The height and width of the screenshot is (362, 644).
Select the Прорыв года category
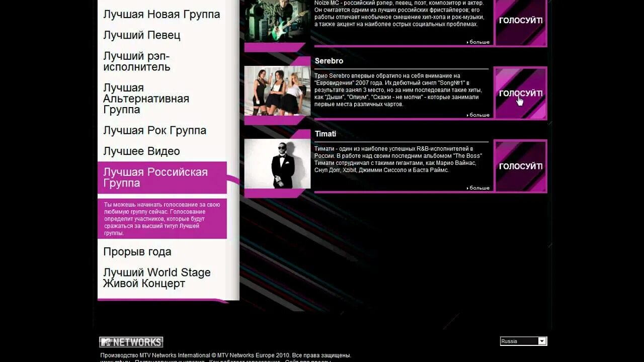pyautogui.click(x=137, y=252)
